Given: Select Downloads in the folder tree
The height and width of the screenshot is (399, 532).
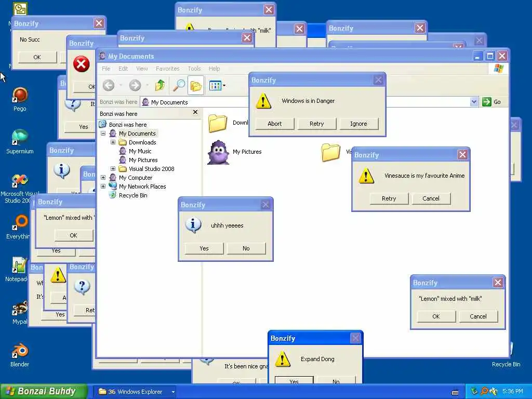Looking at the screenshot, I should coord(142,142).
